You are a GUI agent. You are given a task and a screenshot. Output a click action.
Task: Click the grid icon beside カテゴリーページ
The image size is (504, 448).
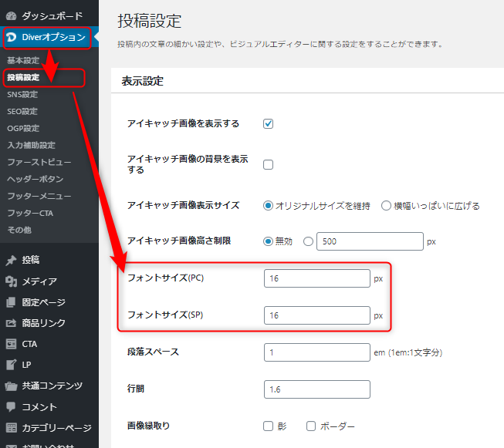point(12,428)
